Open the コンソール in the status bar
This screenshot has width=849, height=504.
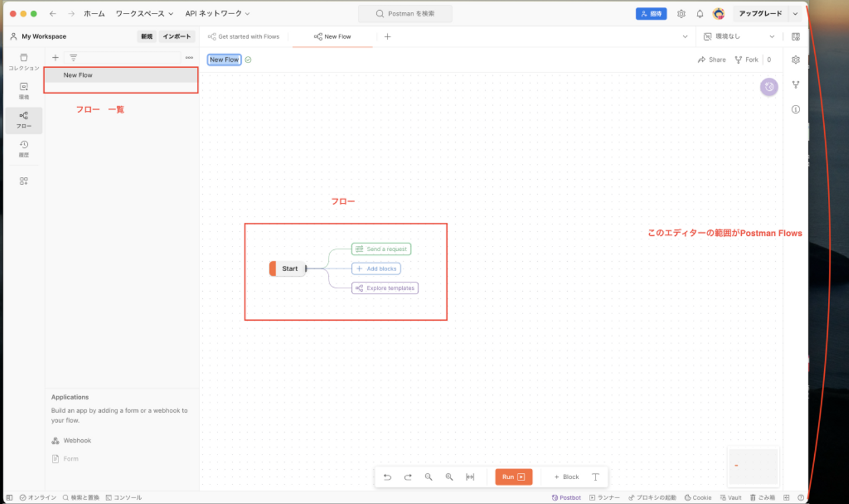pyautogui.click(x=124, y=498)
